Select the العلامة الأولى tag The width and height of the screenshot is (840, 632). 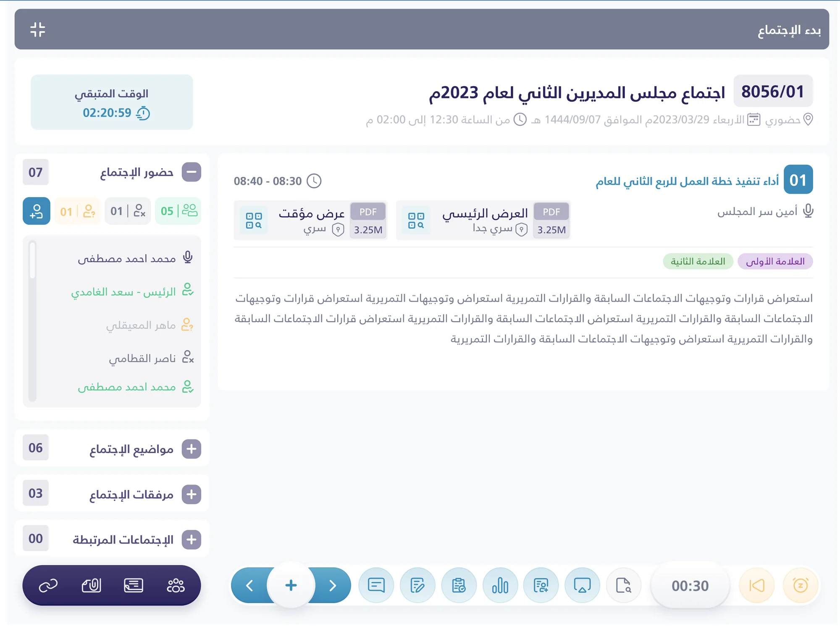(775, 261)
